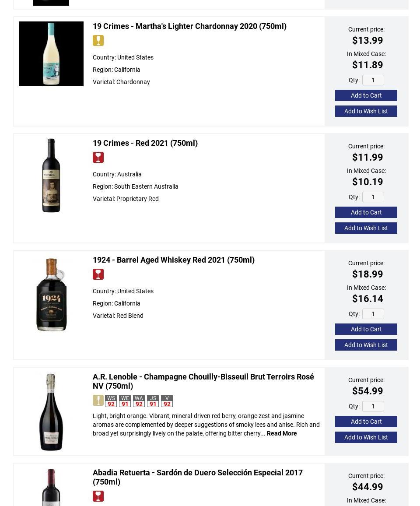Open Abadia Retuerta Sardón de Duero product link
420x506 pixels.
click(198, 477)
